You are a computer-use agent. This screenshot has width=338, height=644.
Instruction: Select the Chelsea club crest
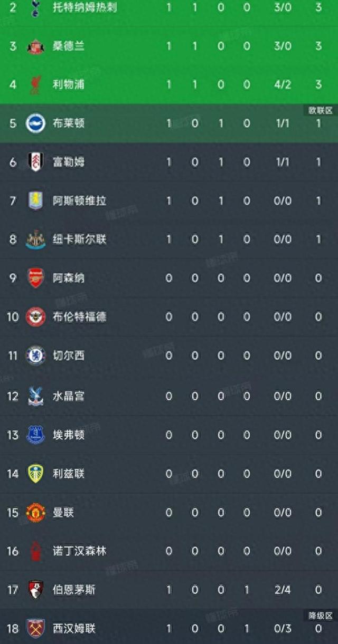click(x=36, y=355)
